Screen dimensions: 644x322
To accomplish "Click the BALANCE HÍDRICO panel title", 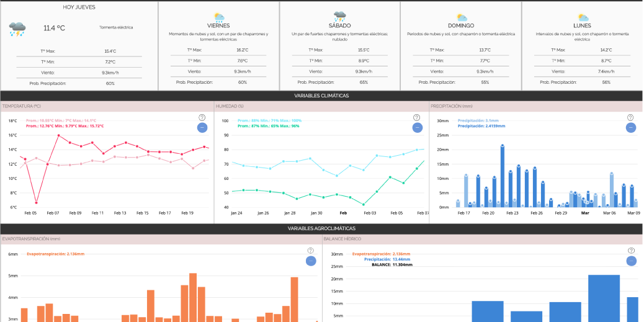I will (x=342, y=239).
